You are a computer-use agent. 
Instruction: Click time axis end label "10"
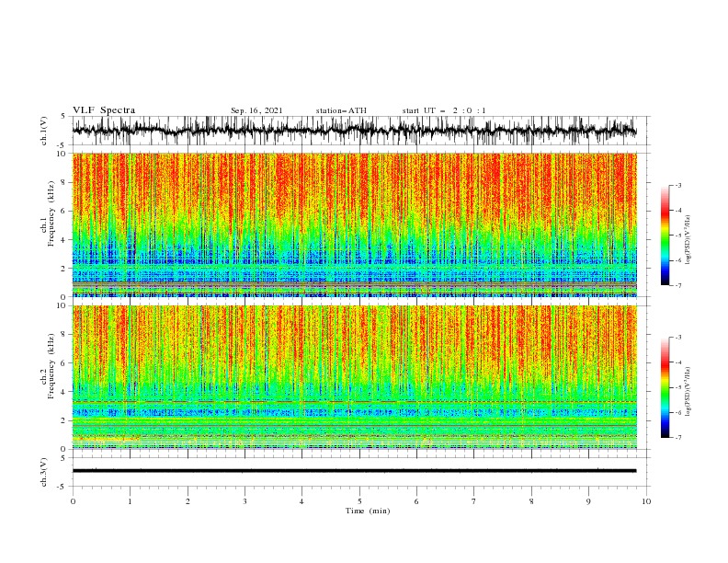[x=646, y=501]
